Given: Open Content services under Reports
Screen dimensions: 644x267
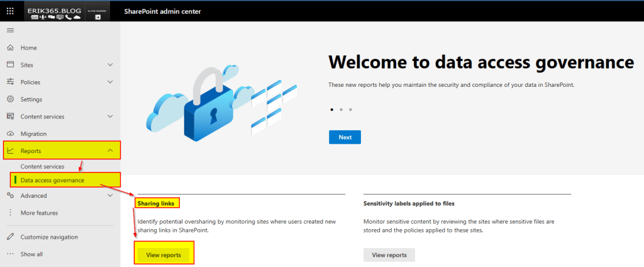Looking at the screenshot, I should click(42, 166).
